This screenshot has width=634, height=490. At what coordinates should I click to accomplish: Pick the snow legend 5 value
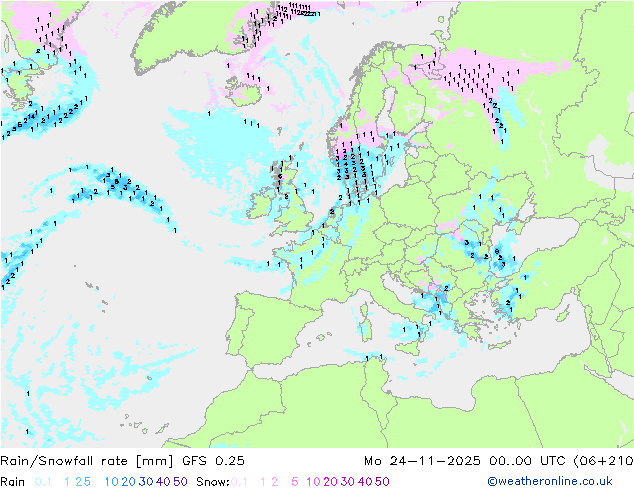point(295,482)
